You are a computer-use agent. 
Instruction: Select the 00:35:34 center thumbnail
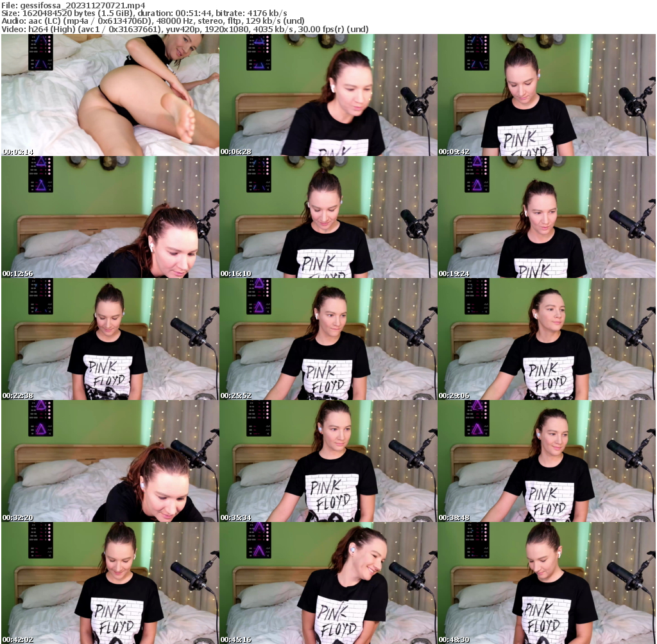(x=328, y=458)
